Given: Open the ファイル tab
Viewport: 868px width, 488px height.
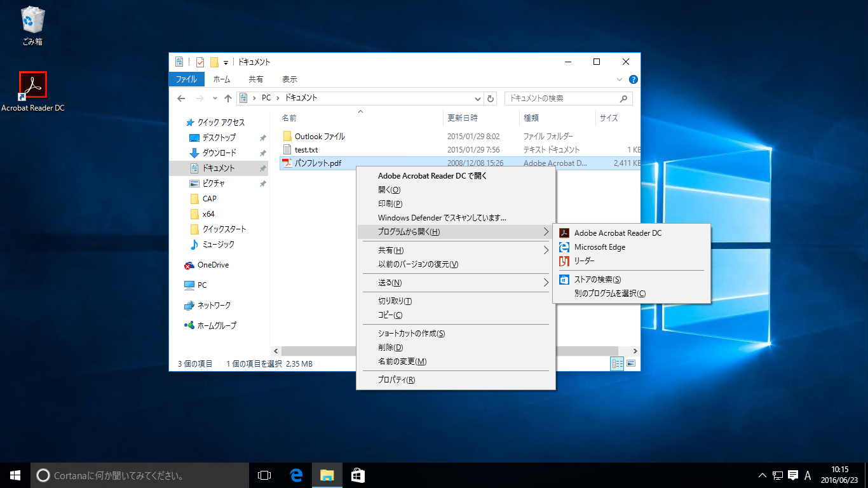Looking at the screenshot, I should coord(186,79).
